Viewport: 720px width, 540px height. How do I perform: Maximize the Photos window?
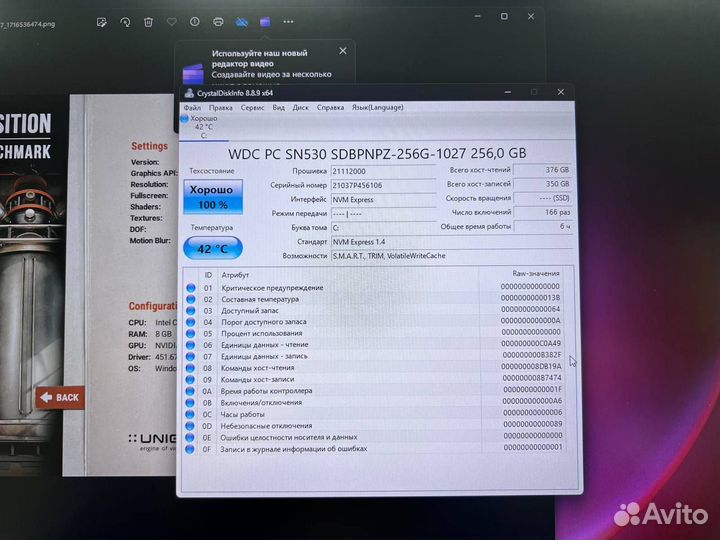504,16
